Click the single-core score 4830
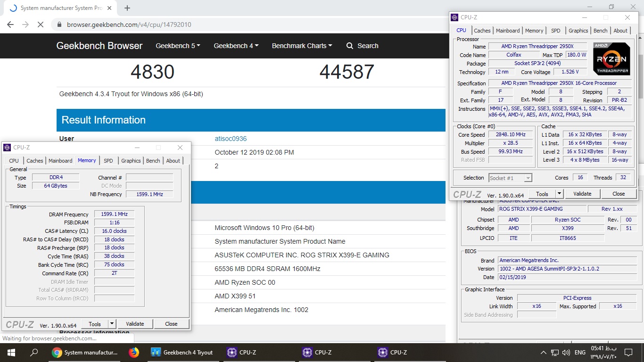This screenshot has height=362, width=644. tap(152, 72)
